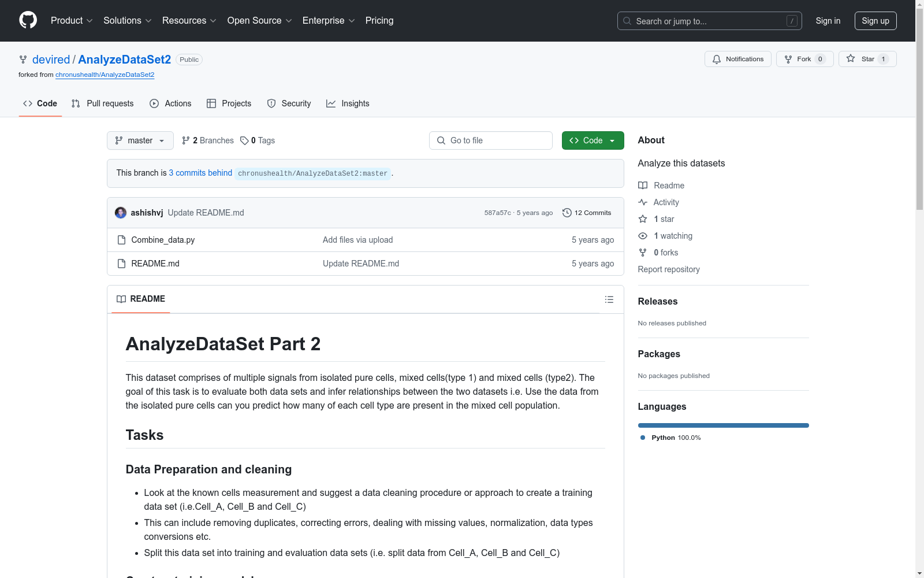
Task: Click the Python language bar
Action: [724, 425]
